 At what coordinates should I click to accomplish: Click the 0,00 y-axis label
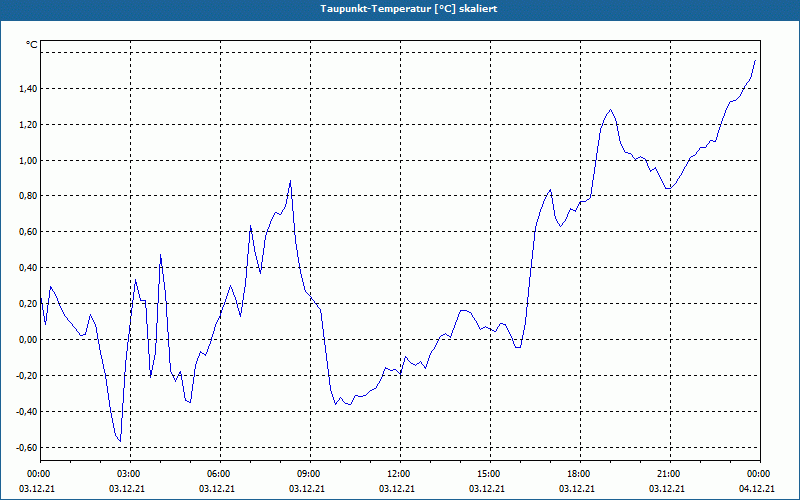[x=28, y=340]
